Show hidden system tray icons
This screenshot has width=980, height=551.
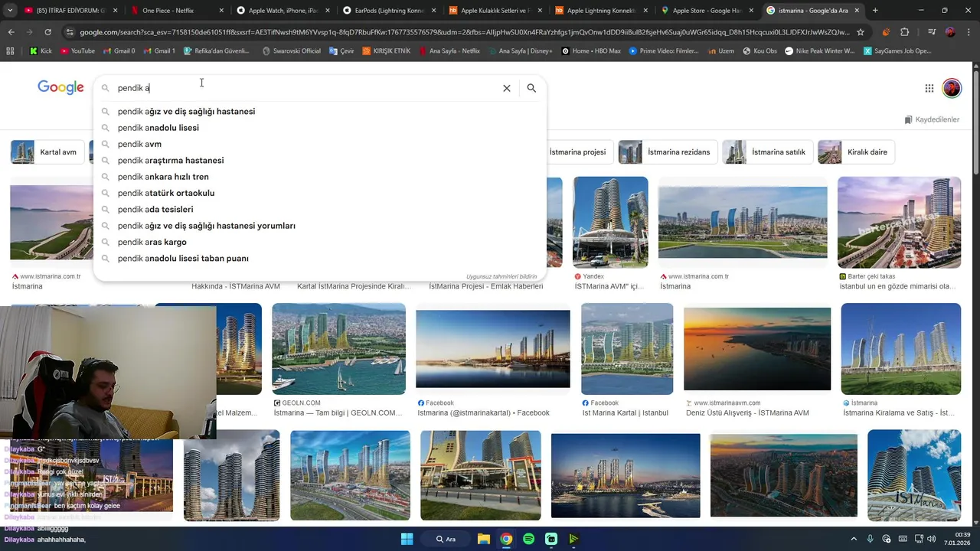point(854,539)
